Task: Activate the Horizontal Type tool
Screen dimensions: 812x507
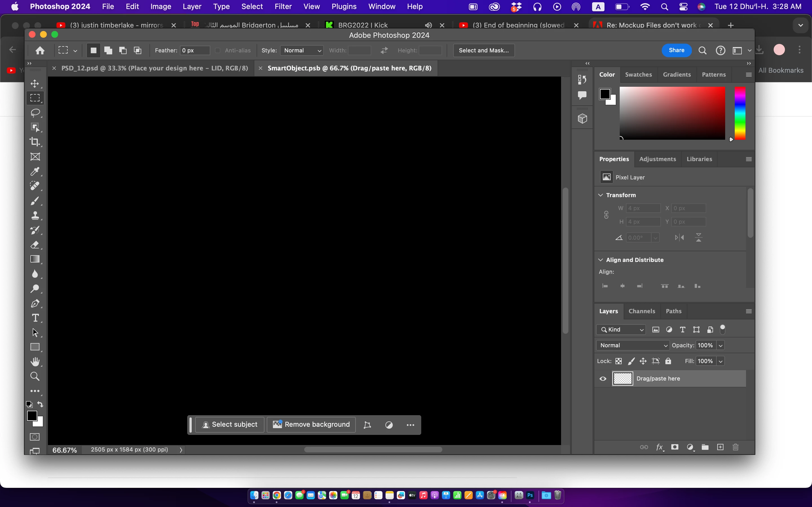Action: [x=35, y=318]
